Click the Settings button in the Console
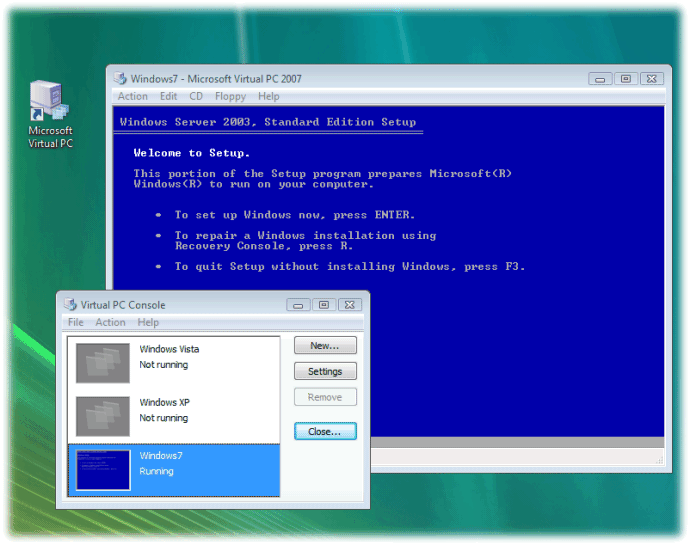Viewport: 690px width, 545px height. [x=325, y=371]
